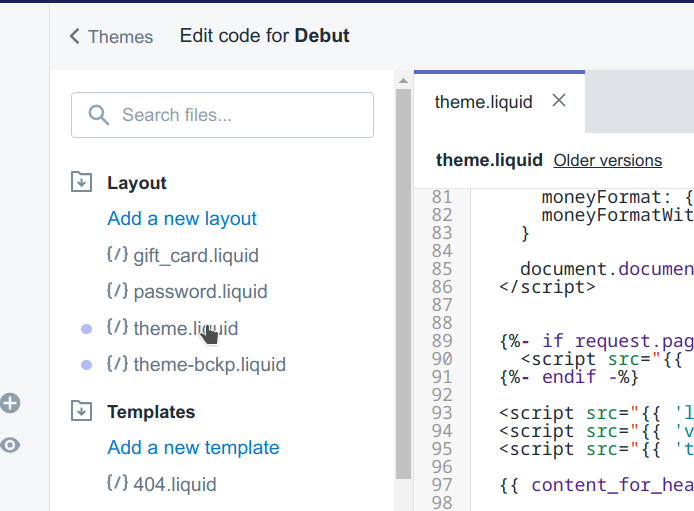694x511 pixels.
Task: Click the plus circle icon in left sidebar
Action: pos(10,403)
